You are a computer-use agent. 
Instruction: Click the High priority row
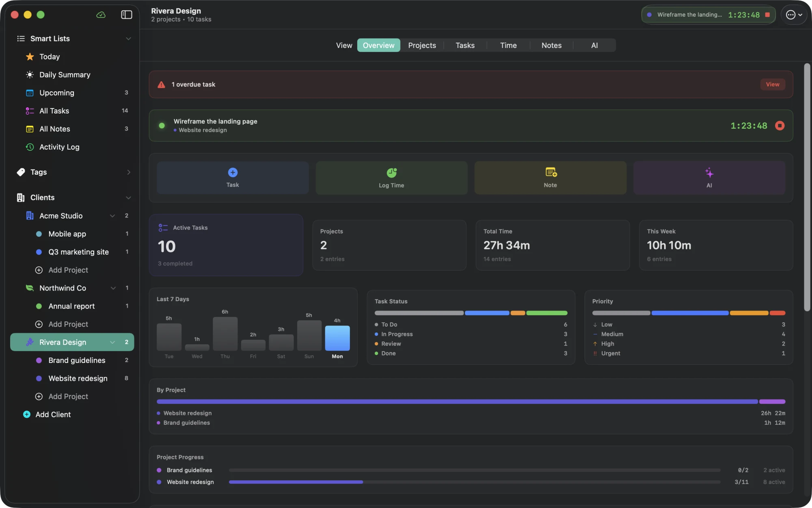point(689,344)
